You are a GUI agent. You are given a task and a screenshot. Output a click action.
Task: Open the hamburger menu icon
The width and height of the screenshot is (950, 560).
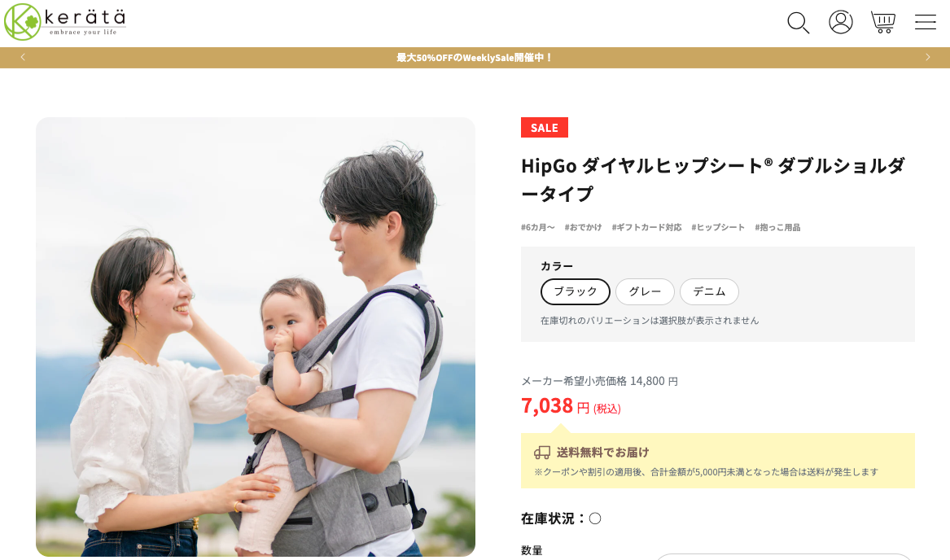coord(925,23)
